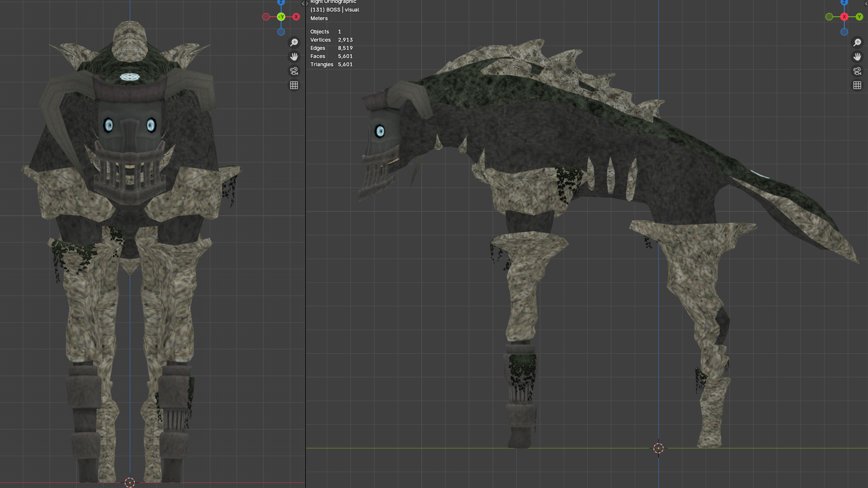Toggle camera view in Right Orthographic viewport

click(857, 71)
